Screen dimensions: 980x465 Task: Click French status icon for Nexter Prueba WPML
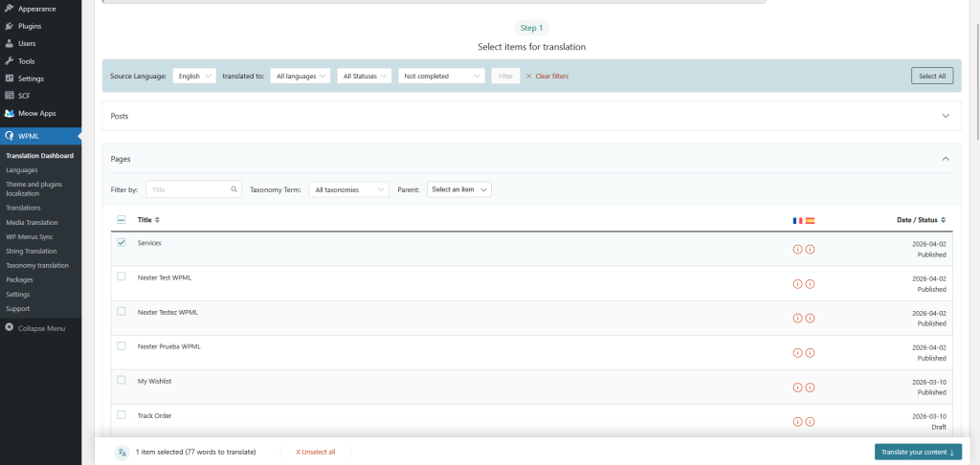[797, 352]
